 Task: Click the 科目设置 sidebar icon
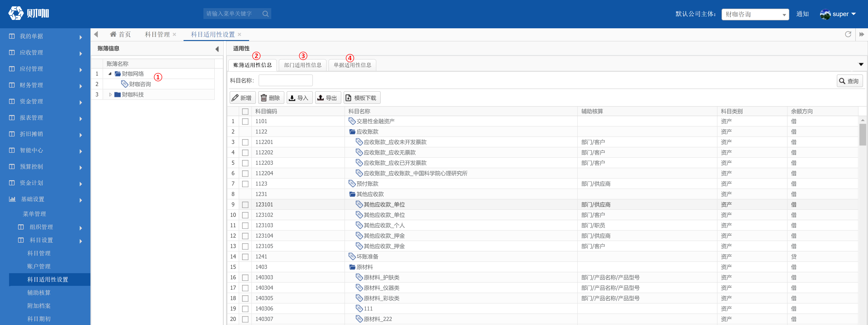point(21,240)
